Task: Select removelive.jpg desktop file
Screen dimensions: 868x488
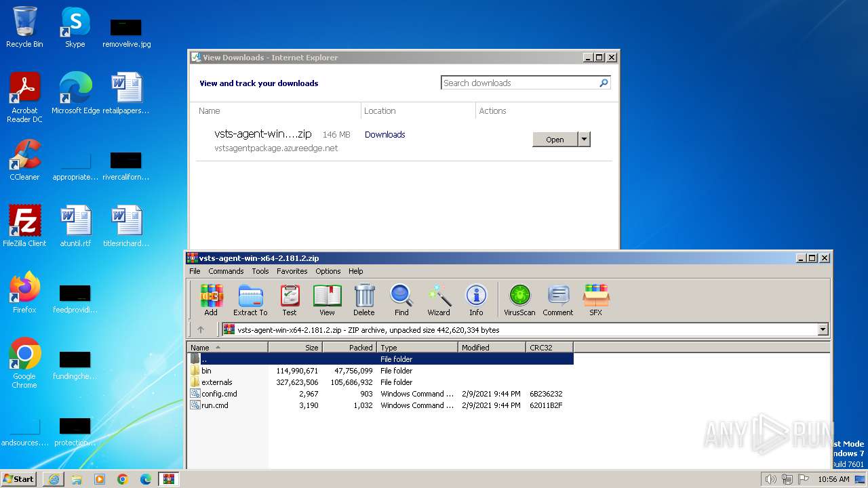Action: point(127,32)
